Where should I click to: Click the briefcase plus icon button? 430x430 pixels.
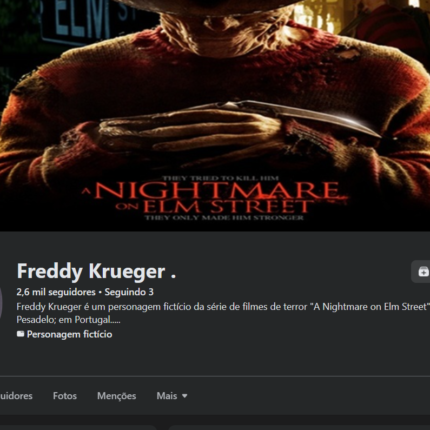pyautogui.click(x=421, y=271)
